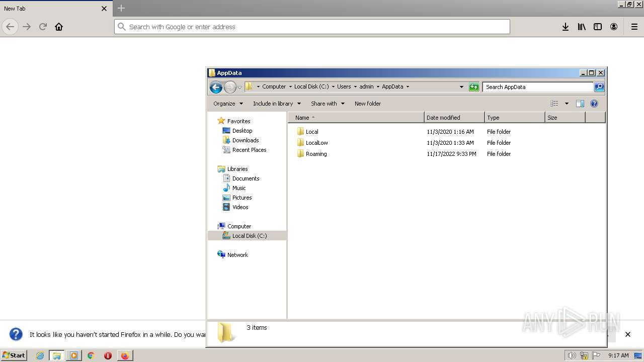Click Roaming date 11/17/2022 9:33 PM
The width and height of the screenshot is (644, 362).
click(x=451, y=154)
